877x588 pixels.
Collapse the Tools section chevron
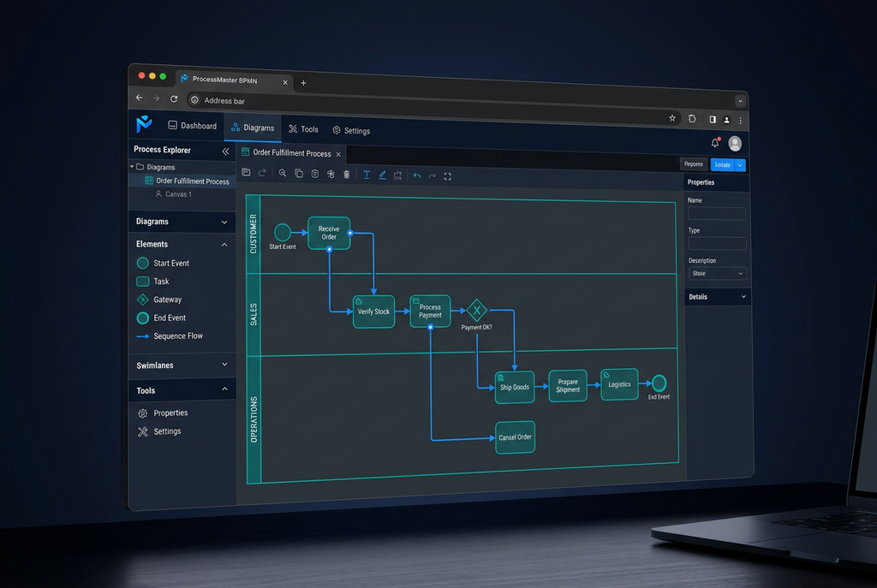pos(224,389)
